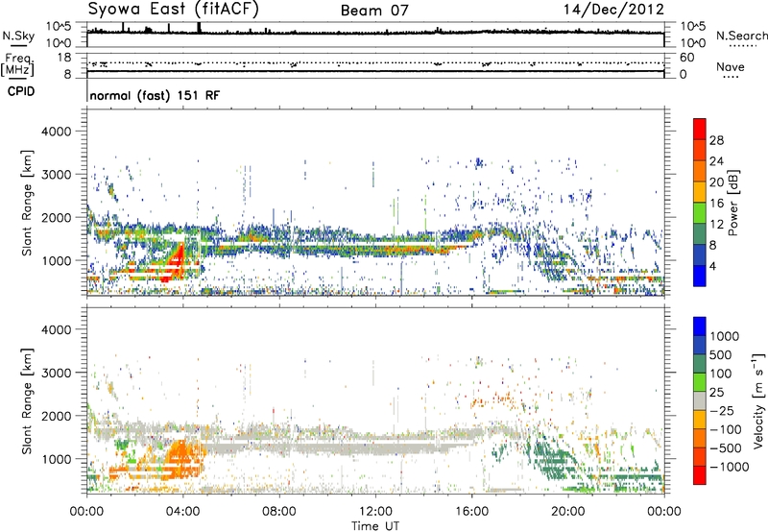
Task: Click the "12" label on the power colorbar
Action: pyautogui.click(x=716, y=225)
